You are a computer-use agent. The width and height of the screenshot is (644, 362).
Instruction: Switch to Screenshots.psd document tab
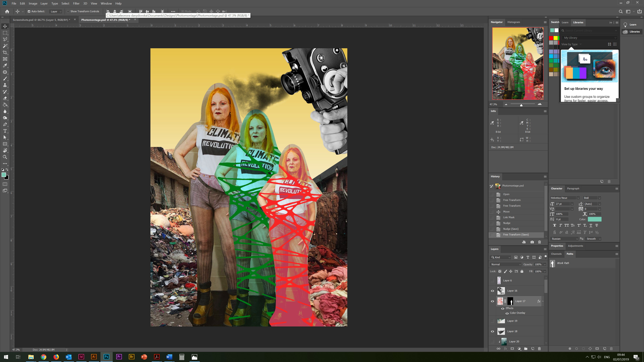[x=41, y=20]
